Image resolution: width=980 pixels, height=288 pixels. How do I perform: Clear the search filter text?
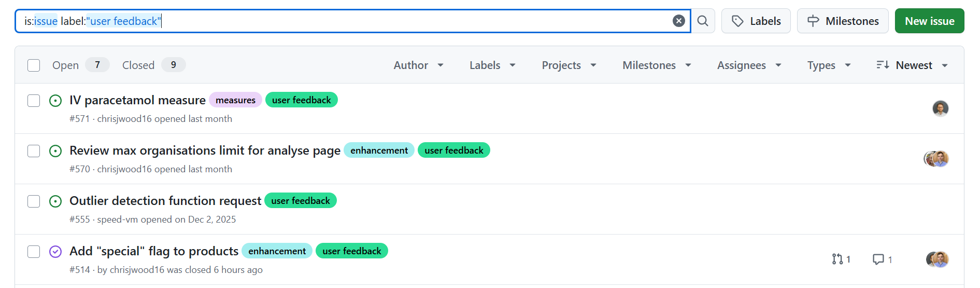click(x=678, y=21)
